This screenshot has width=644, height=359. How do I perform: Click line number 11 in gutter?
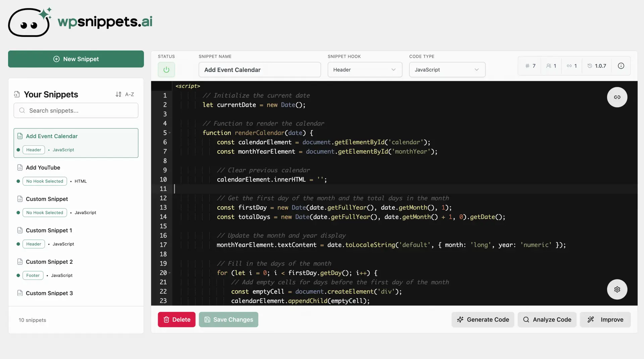pyautogui.click(x=163, y=189)
